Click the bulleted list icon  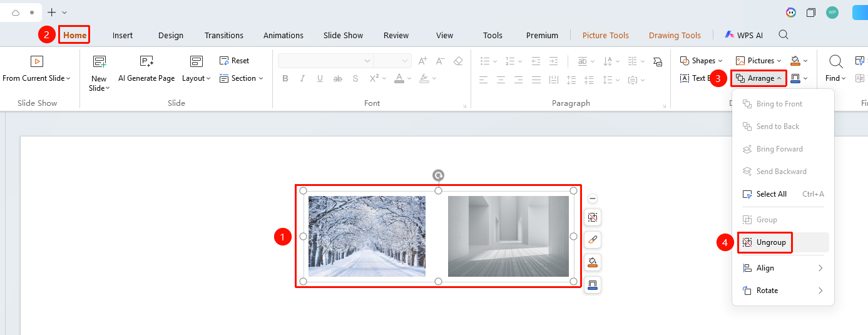coord(485,61)
